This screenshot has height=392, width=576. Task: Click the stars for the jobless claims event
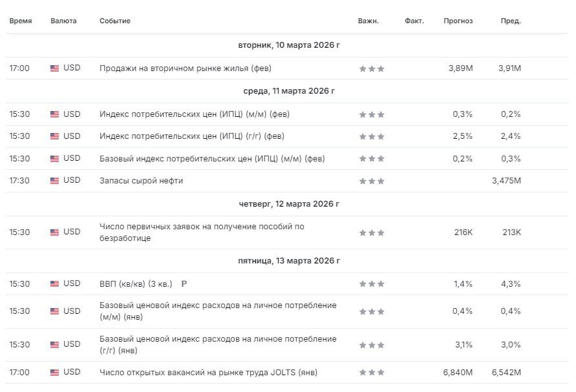click(372, 232)
